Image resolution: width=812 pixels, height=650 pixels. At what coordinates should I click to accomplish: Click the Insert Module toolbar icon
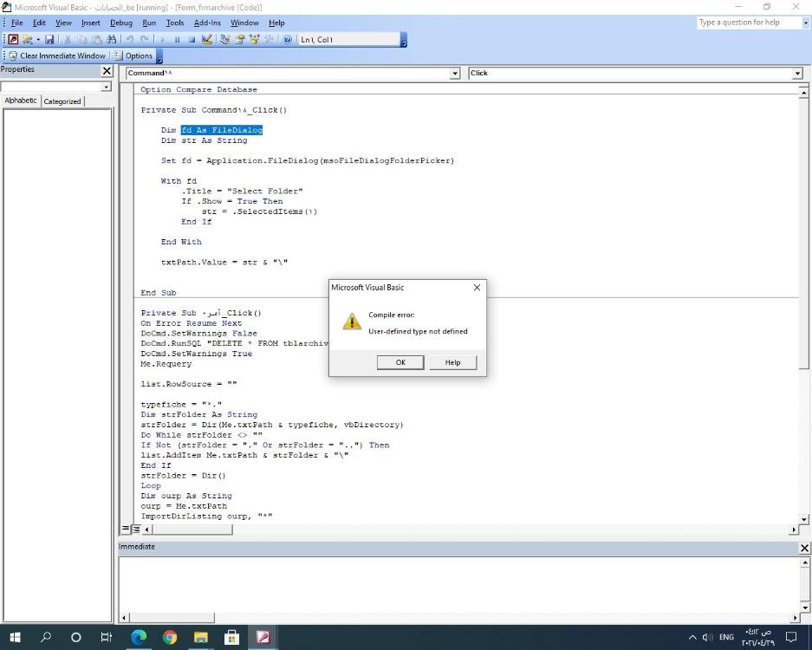coord(27,39)
